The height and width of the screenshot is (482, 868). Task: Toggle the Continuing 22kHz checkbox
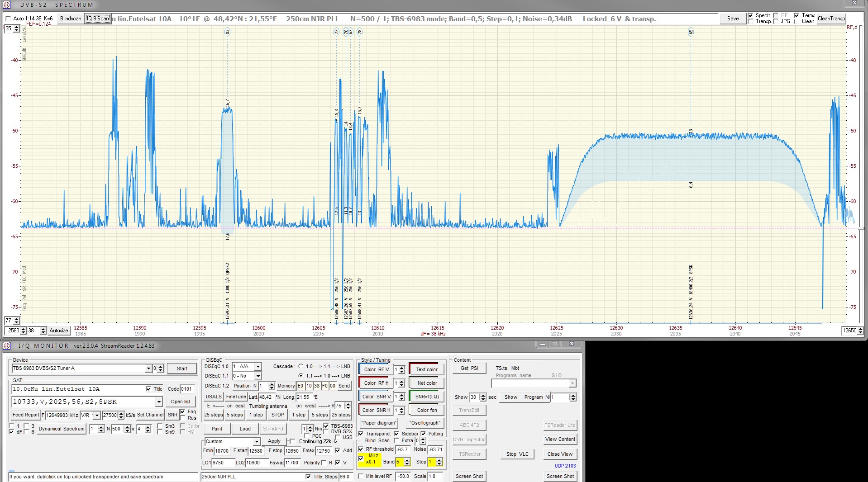292,441
